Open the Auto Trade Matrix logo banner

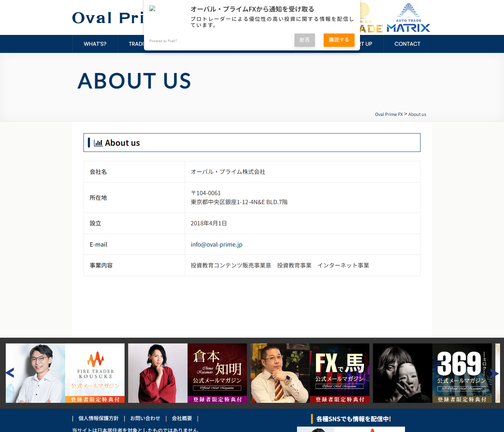[x=408, y=18]
